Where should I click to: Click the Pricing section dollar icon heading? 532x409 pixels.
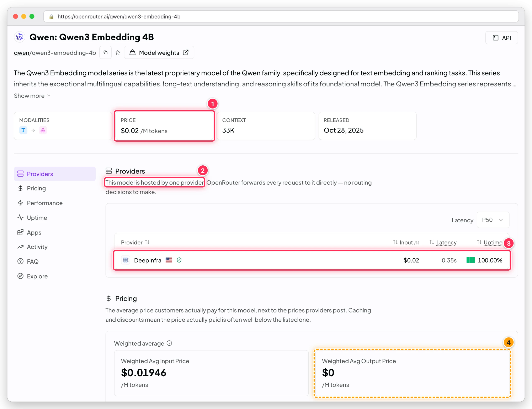109,298
